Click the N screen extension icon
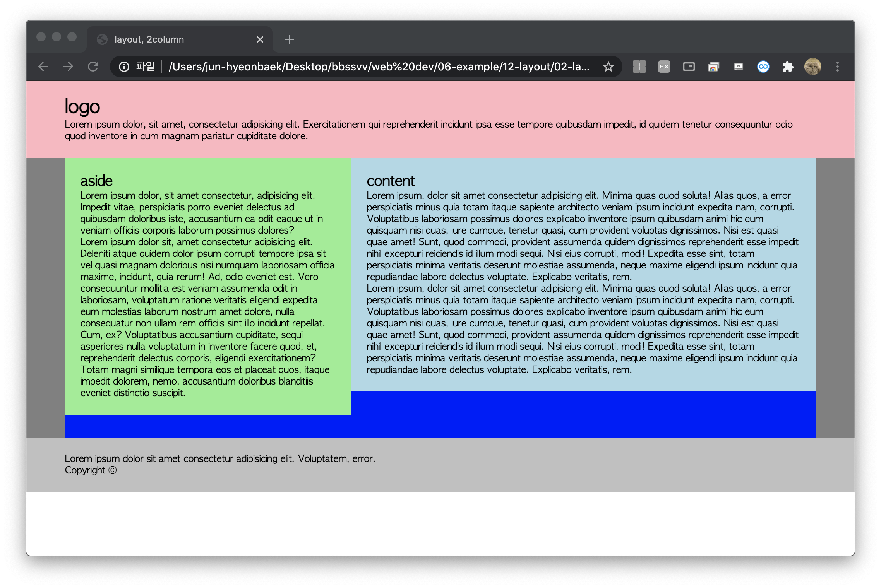 (738, 67)
